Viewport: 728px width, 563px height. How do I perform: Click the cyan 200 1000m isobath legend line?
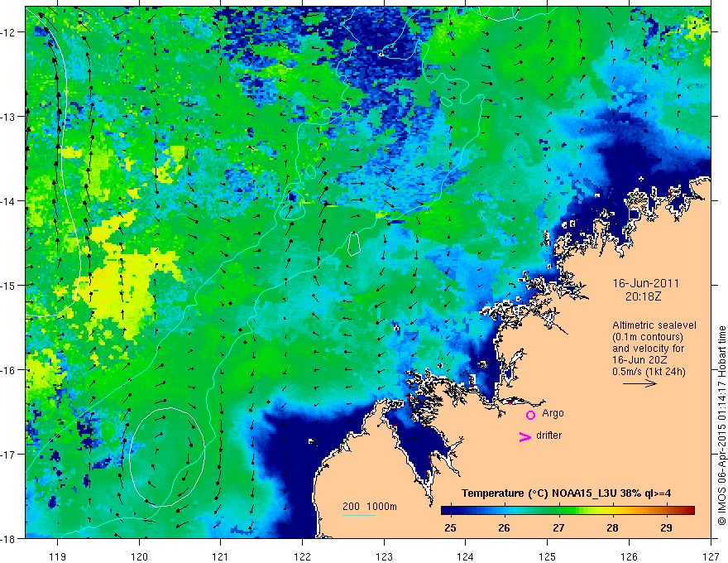(x=359, y=515)
